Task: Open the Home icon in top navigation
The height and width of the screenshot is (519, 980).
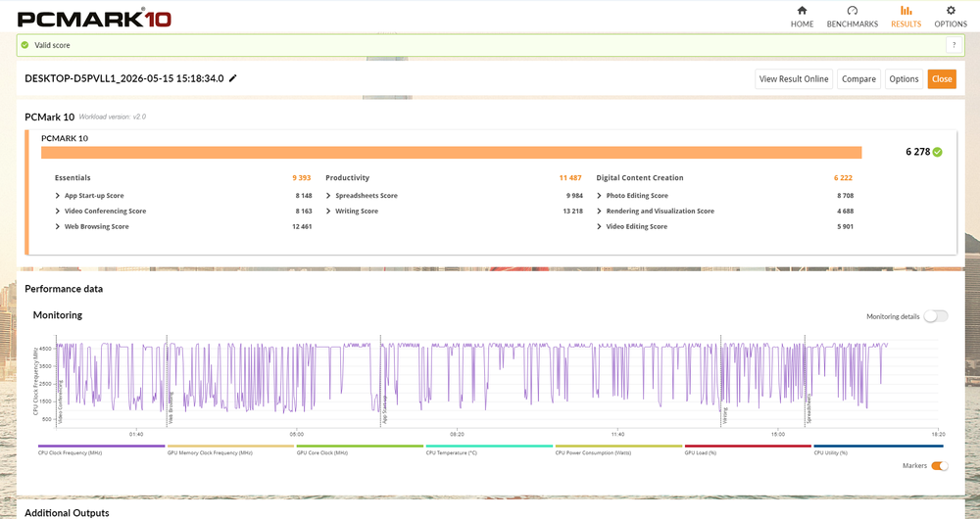Action: tap(802, 10)
